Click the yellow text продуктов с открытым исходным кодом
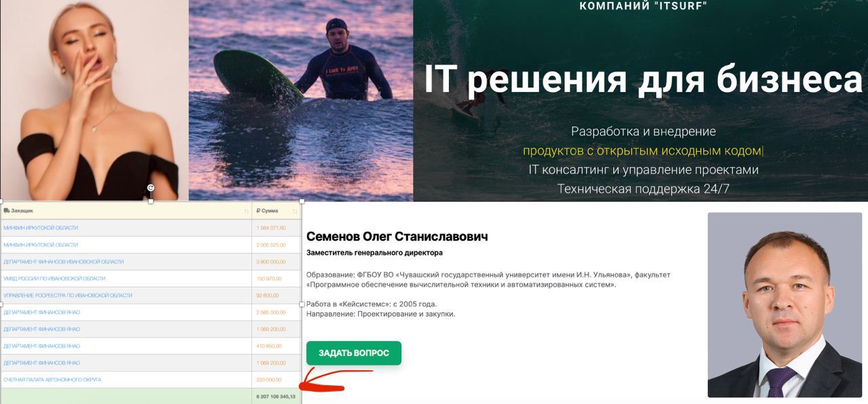 [642, 150]
